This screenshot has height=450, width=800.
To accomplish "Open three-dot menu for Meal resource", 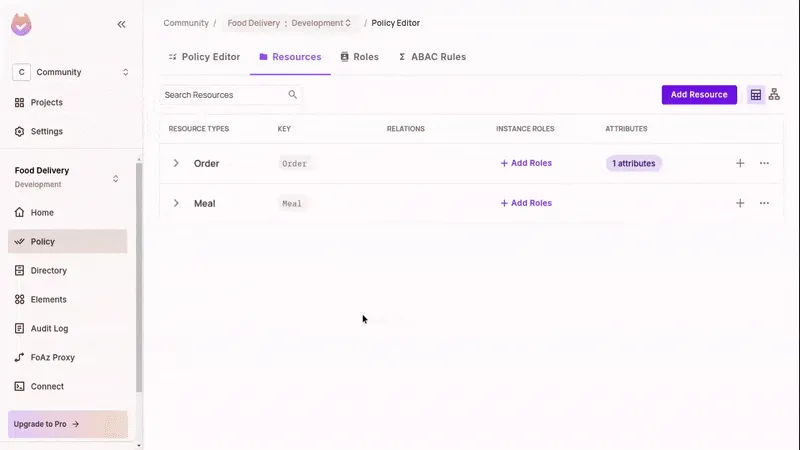I will point(764,203).
